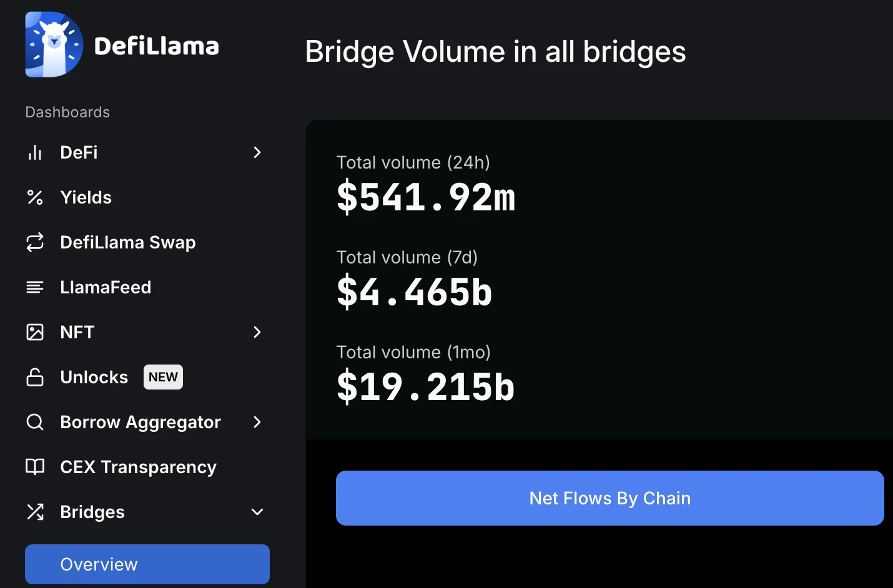Click the NFT image icon
The image size is (893, 588).
[x=35, y=332]
